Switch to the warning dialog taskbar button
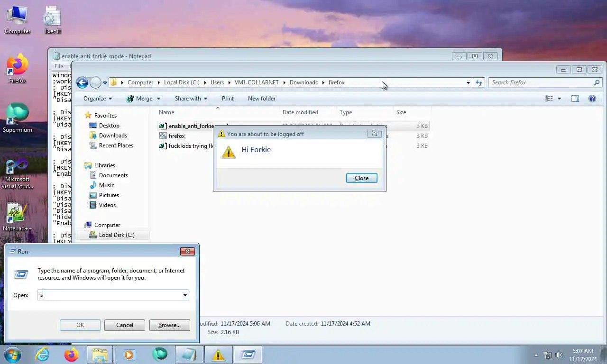607x364 pixels. [x=218, y=355]
